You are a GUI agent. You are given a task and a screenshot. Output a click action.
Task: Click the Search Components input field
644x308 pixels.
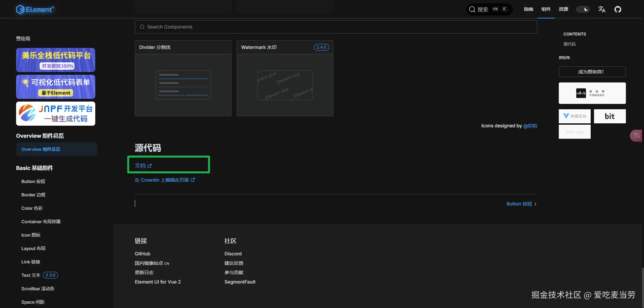pos(336,27)
